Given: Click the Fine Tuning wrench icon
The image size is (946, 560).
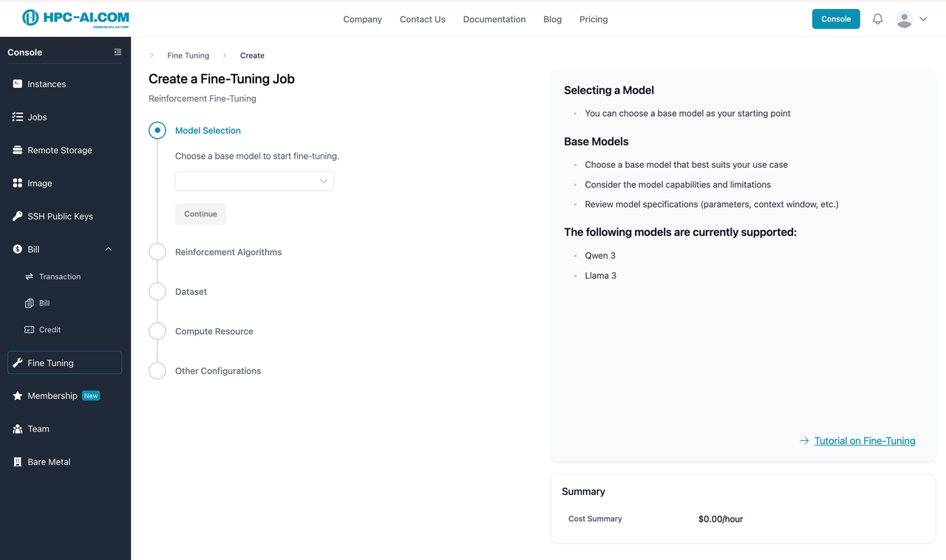Looking at the screenshot, I should click(18, 363).
